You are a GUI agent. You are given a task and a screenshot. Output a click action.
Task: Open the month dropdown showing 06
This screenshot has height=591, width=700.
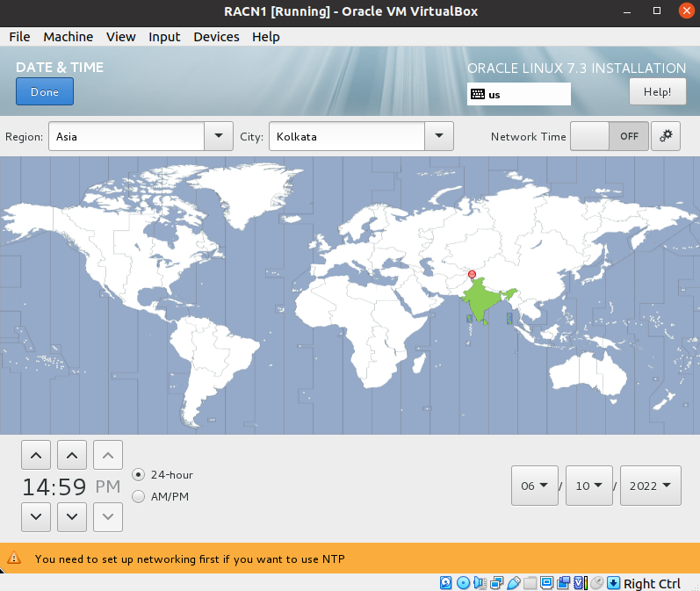click(534, 486)
